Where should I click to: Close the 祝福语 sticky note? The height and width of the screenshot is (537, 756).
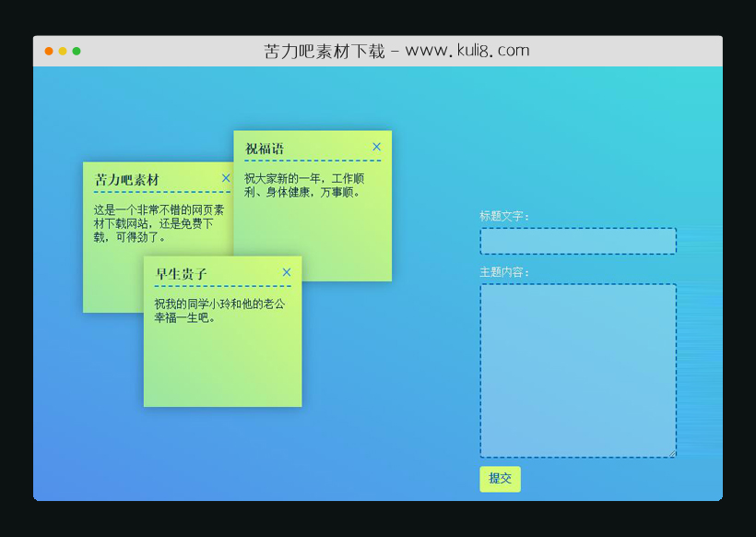pos(376,147)
